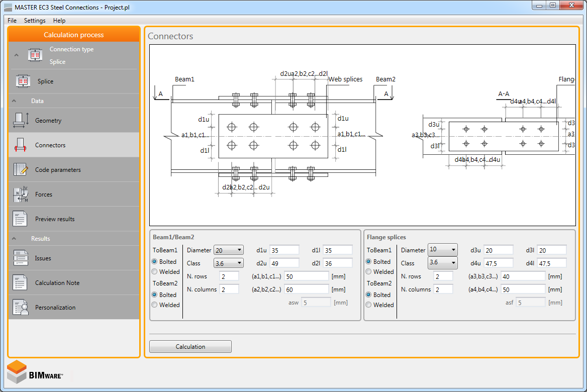
Task: Select the Connectors icon in sidebar
Action: tap(21, 145)
